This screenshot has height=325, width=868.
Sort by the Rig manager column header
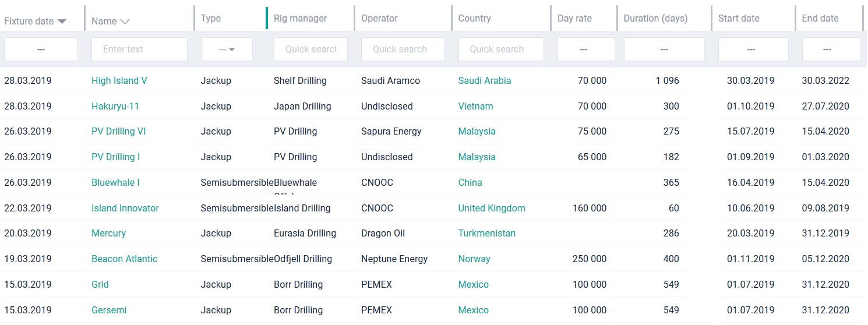click(300, 18)
